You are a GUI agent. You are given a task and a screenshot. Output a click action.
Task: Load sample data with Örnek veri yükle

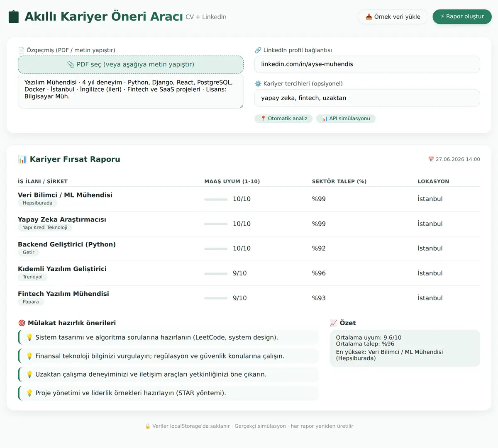pos(393,17)
